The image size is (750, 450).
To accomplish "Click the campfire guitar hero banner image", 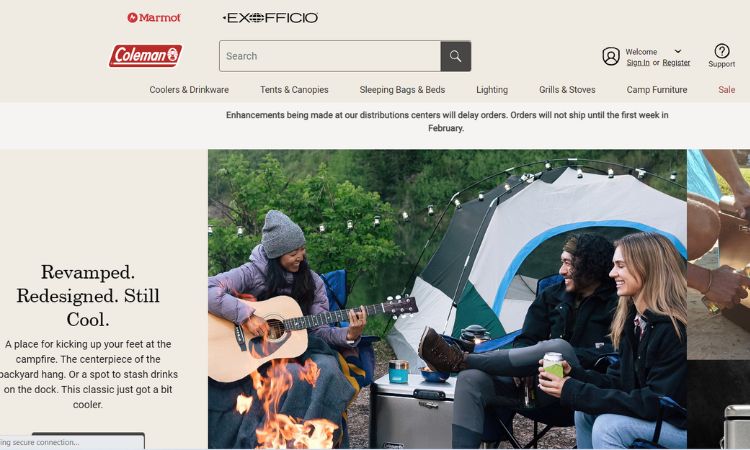I will [447, 299].
